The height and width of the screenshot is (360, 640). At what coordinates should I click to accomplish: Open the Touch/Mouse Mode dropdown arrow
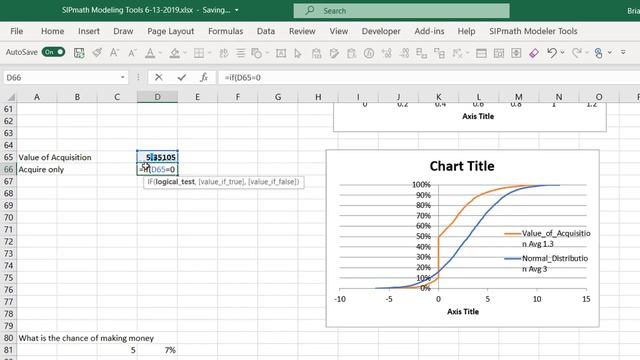(x=609, y=53)
